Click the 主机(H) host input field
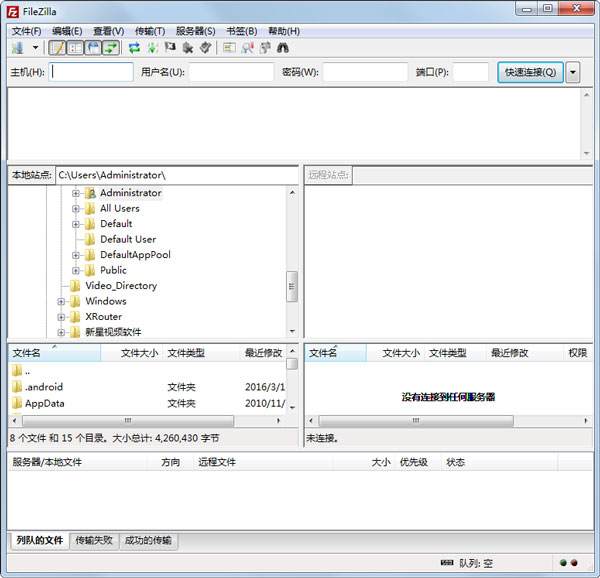This screenshot has width=600, height=578. [91, 72]
